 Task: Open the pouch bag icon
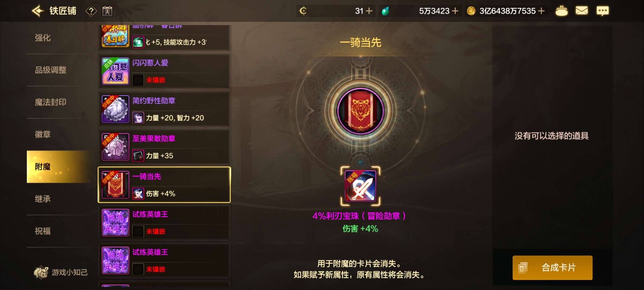tap(561, 11)
